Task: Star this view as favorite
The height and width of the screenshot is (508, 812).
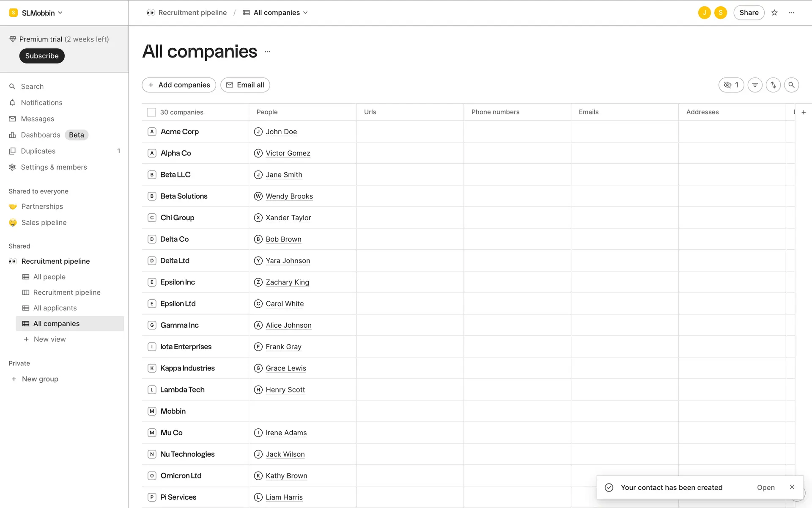Action: click(x=774, y=13)
